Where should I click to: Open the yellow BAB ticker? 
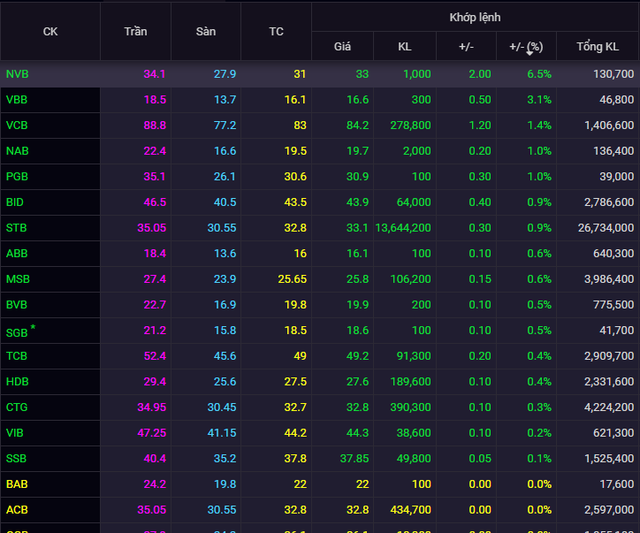[17, 484]
